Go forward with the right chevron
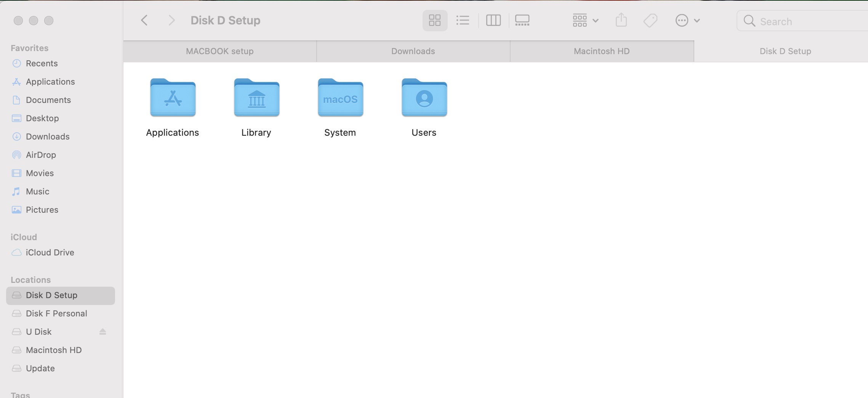868x398 pixels. point(171,20)
